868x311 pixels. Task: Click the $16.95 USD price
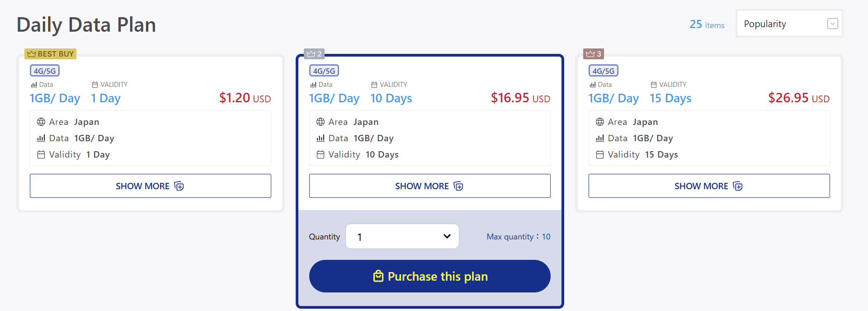click(521, 98)
